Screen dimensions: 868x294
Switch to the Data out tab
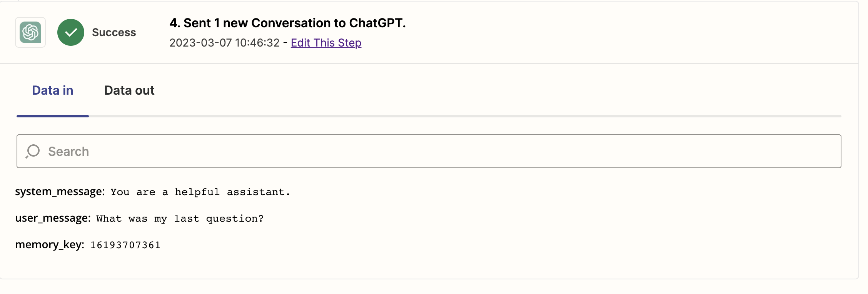129,90
